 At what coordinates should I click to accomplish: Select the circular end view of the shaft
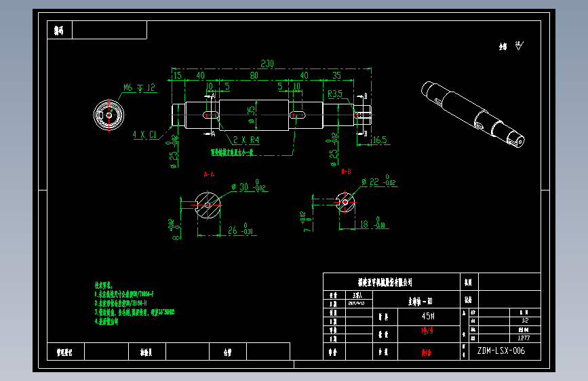point(109,115)
